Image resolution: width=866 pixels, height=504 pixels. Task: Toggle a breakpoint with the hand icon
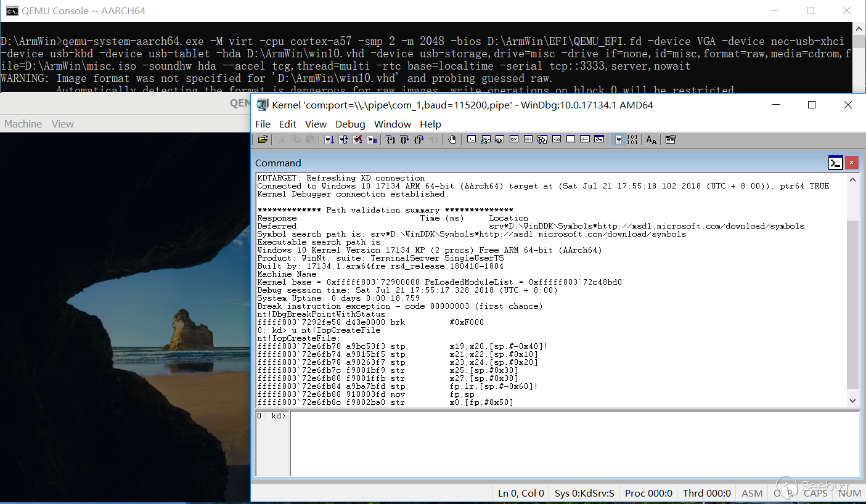tap(452, 140)
